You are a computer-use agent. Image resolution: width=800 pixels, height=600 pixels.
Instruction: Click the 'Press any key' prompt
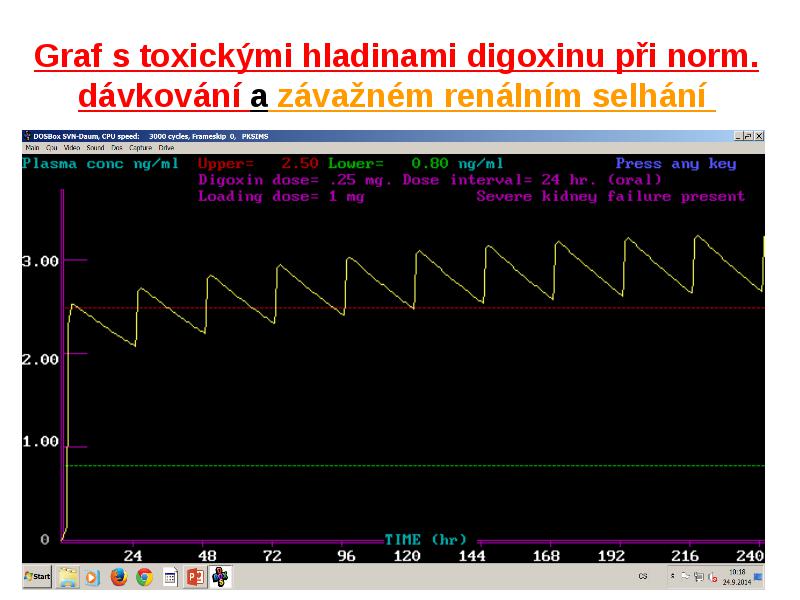[x=676, y=164]
